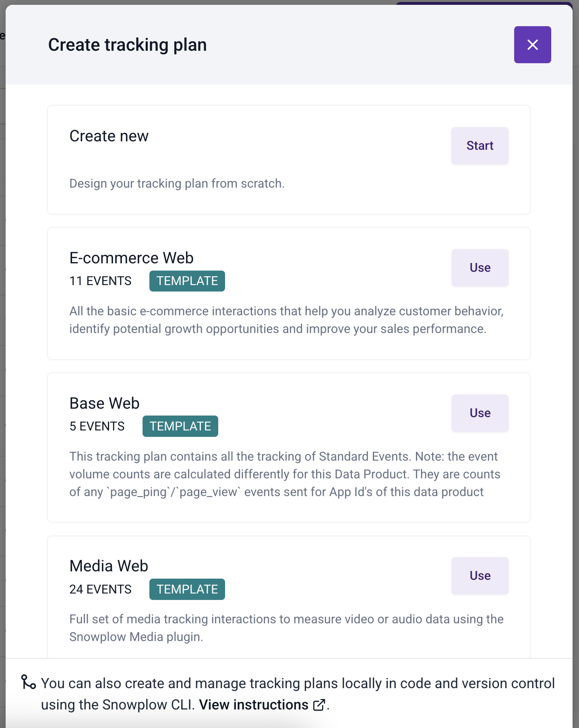Image resolution: width=579 pixels, height=728 pixels.
Task: Click the purple X icon to dismiss dialog
Action: pyautogui.click(x=532, y=45)
